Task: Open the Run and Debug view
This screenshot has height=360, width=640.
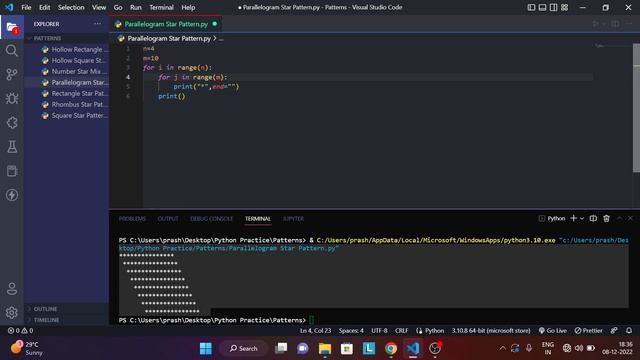Action: tap(12, 98)
